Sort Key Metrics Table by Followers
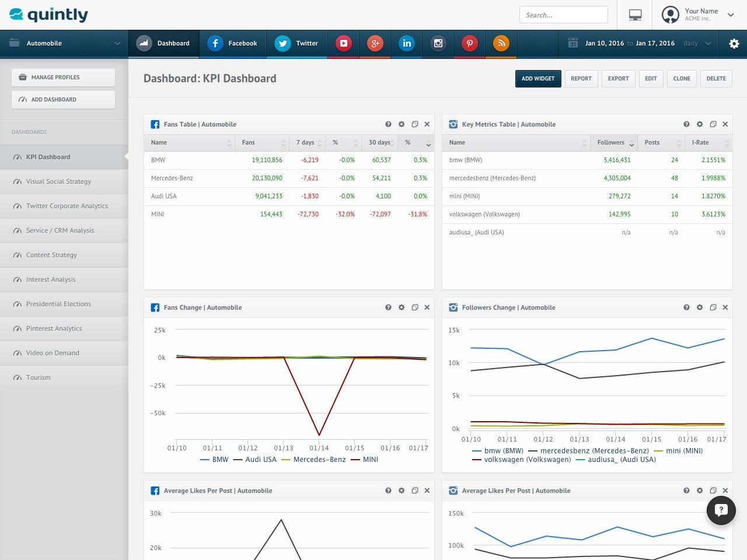The image size is (747, 560). [614, 143]
